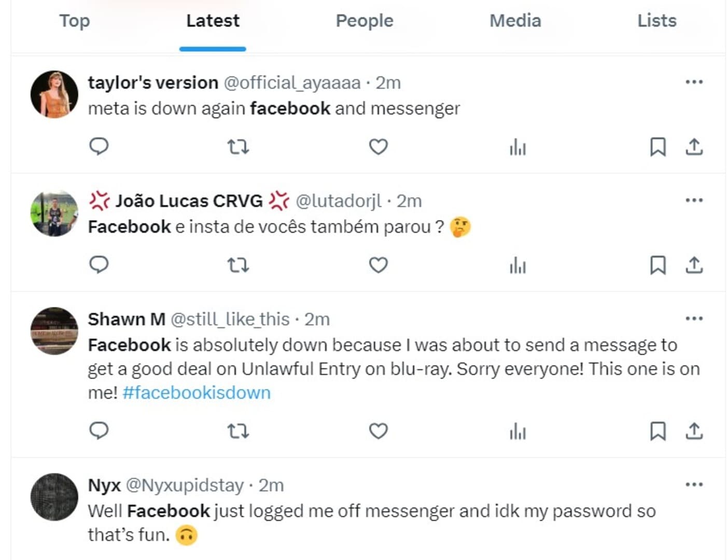Open the #facebookisdown hashtag

197,393
